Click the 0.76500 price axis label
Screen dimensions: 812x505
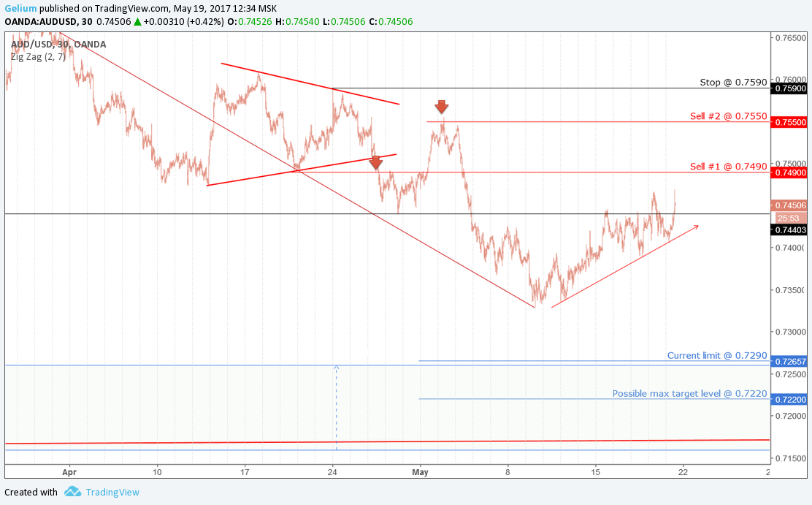pos(790,38)
